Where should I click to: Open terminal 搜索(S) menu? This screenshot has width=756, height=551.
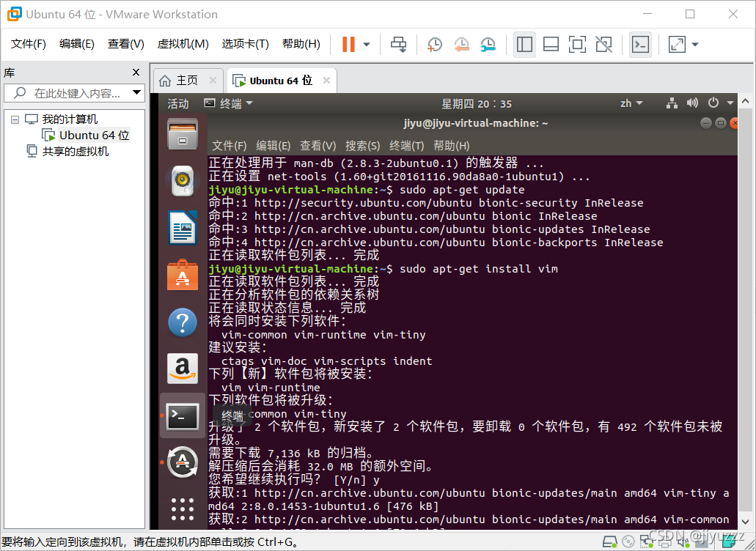[x=362, y=146]
